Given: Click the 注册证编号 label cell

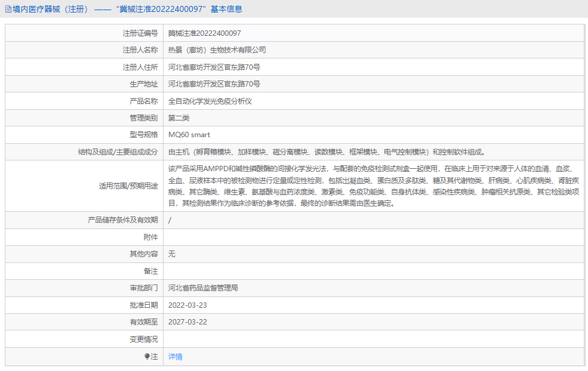Looking at the screenshot, I should click(x=140, y=33).
